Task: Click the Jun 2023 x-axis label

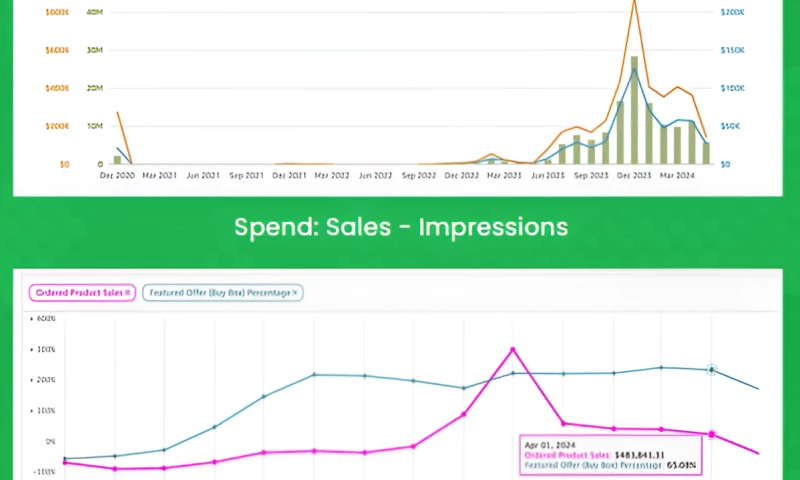Action: pyautogui.click(x=547, y=175)
